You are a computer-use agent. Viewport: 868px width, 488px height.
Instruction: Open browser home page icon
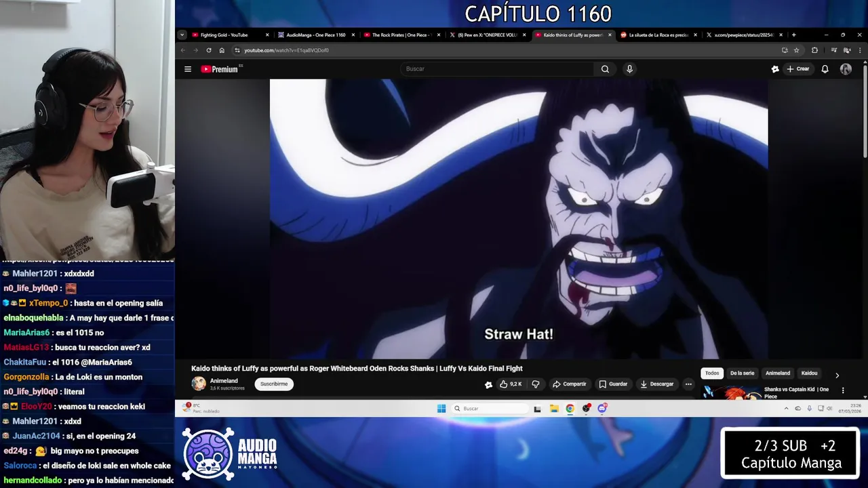pyautogui.click(x=222, y=50)
